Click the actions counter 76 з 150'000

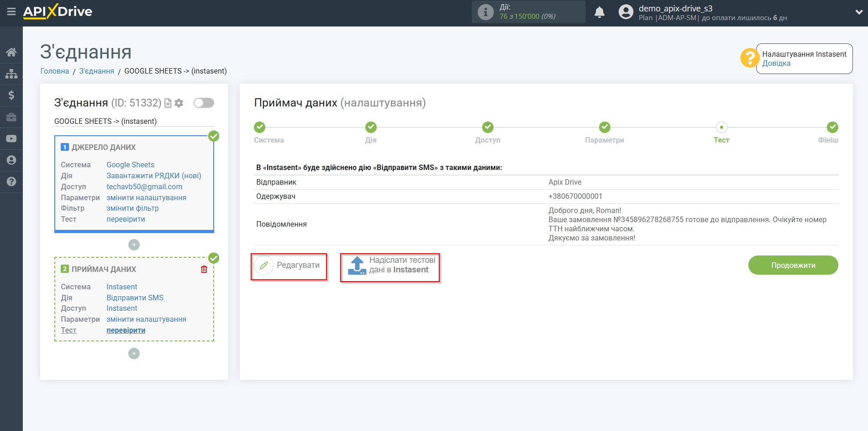(x=527, y=16)
